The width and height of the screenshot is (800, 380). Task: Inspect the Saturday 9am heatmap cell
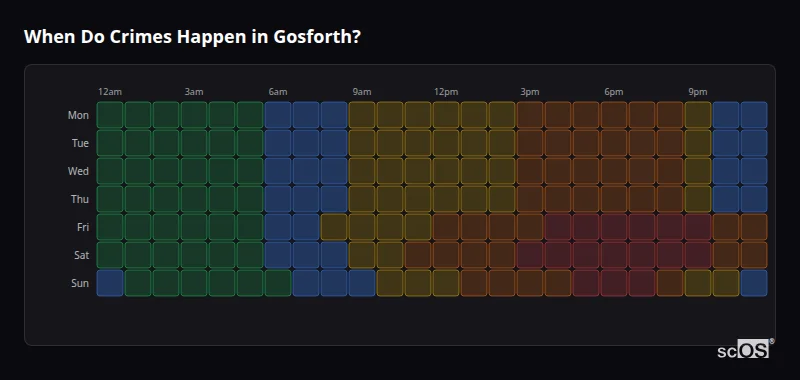tap(362, 255)
